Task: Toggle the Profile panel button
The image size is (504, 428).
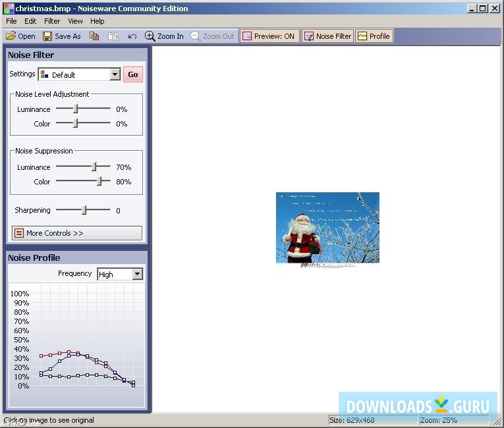Action: pyautogui.click(x=374, y=36)
